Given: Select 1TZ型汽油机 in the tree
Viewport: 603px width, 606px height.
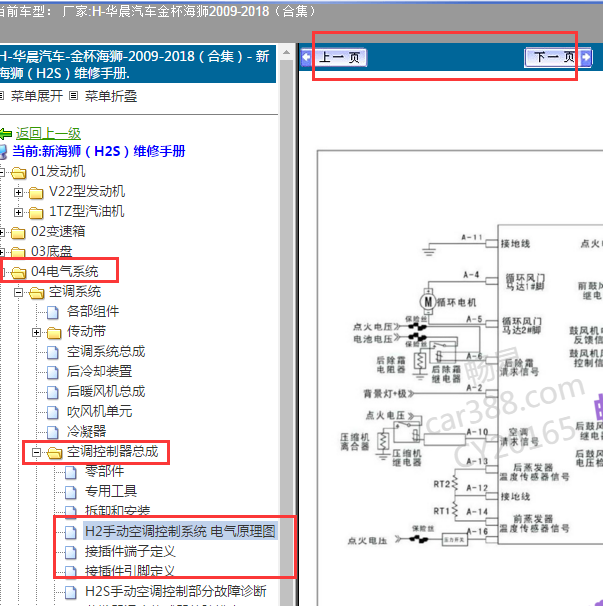Looking at the screenshot, I should click(87, 211).
